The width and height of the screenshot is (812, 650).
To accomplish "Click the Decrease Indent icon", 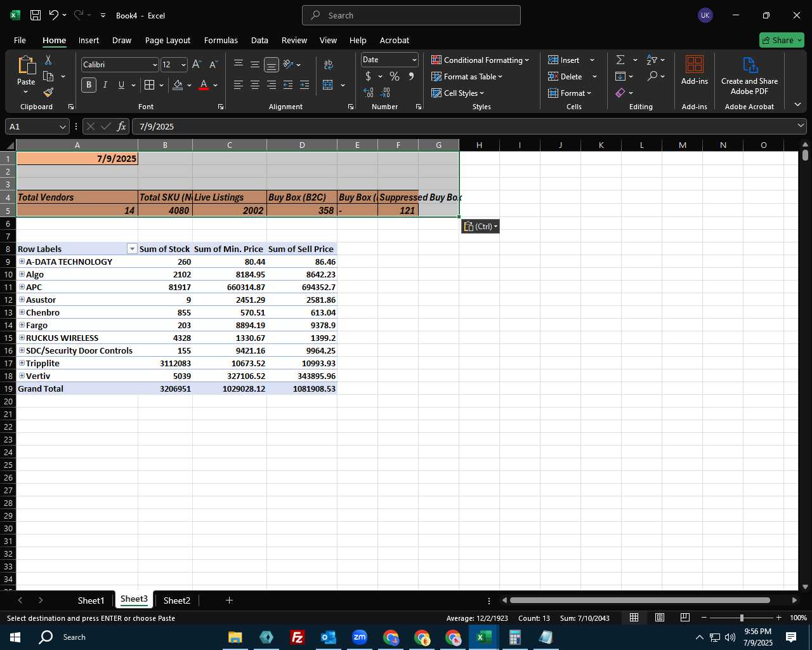I will tap(288, 85).
